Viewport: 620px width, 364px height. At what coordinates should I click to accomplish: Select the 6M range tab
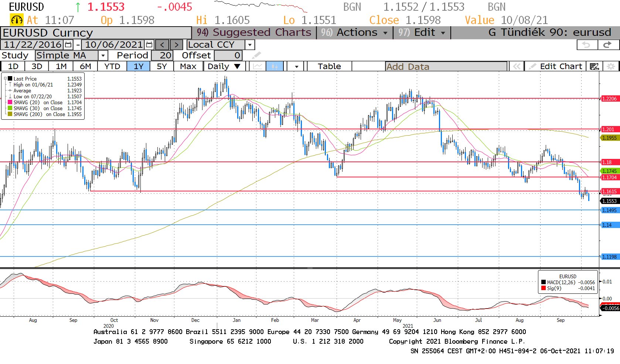pos(85,67)
